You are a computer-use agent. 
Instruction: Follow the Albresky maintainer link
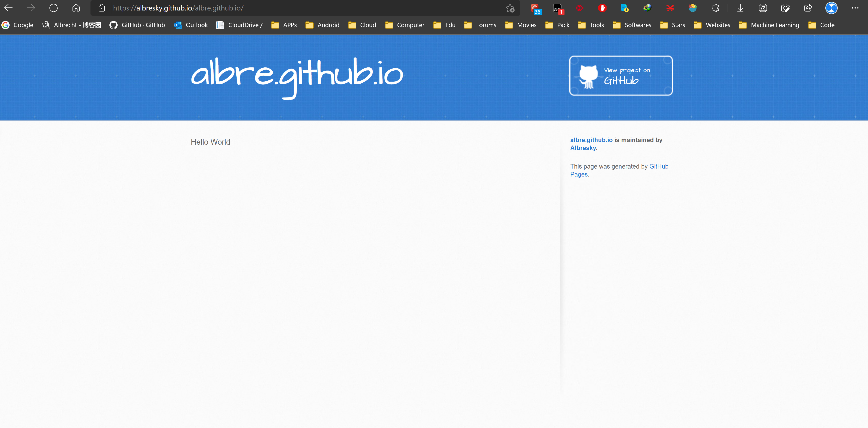click(583, 148)
